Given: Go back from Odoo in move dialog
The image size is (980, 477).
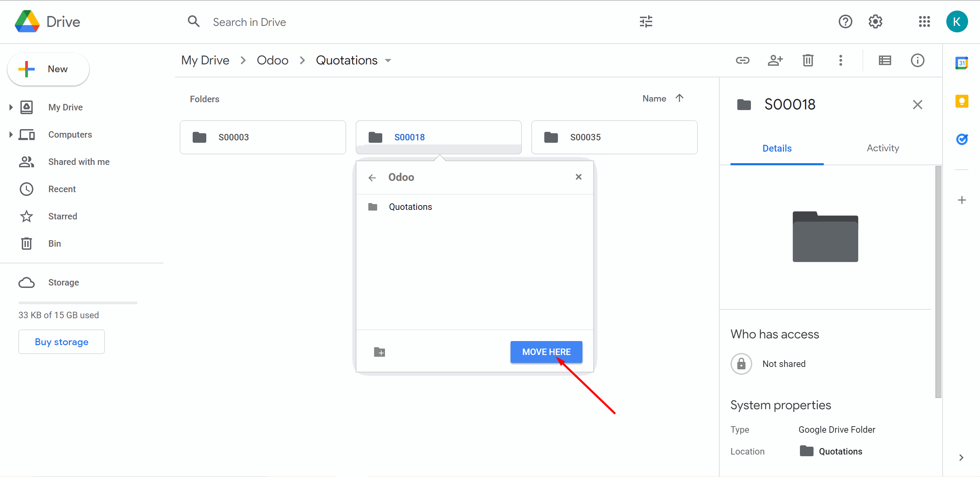Looking at the screenshot, I should point(372,178).
